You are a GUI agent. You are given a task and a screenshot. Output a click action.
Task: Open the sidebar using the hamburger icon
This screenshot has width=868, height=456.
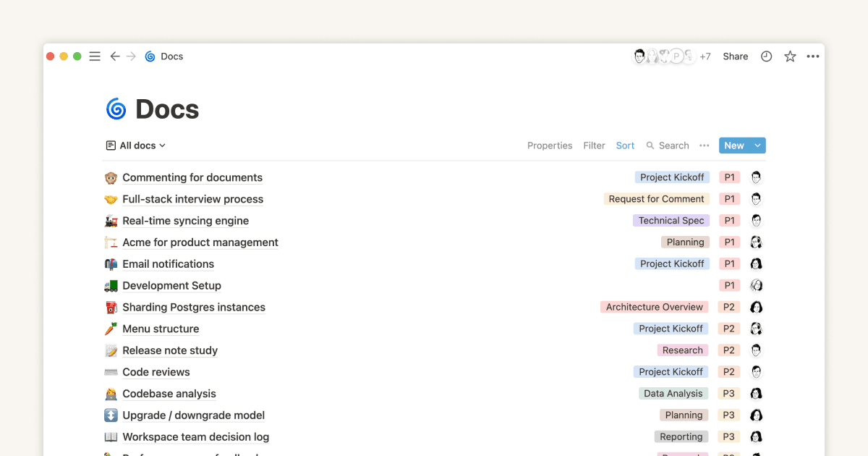click(x=95, y=56)
